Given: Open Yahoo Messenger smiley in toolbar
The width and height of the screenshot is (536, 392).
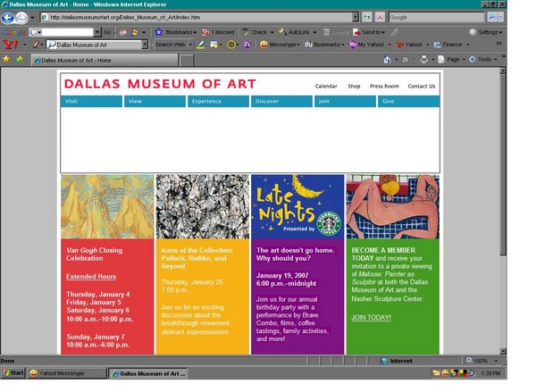Looking at the screenshot, I should (264, 45).
